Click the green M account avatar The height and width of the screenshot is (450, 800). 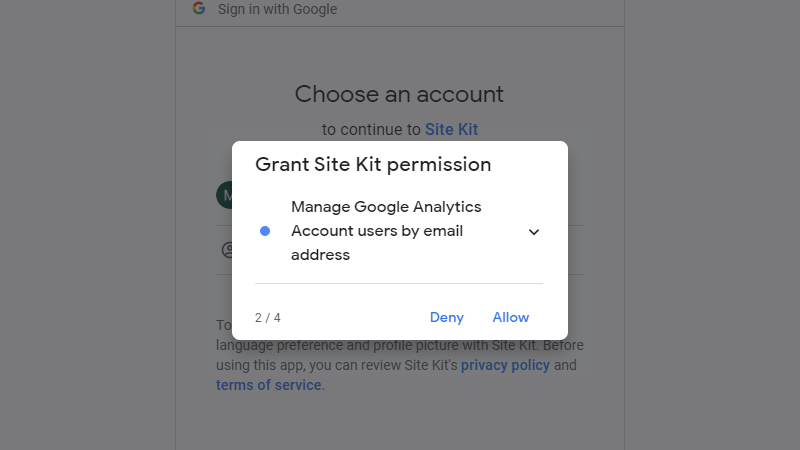pyautogui.click(x=224, y=195)
